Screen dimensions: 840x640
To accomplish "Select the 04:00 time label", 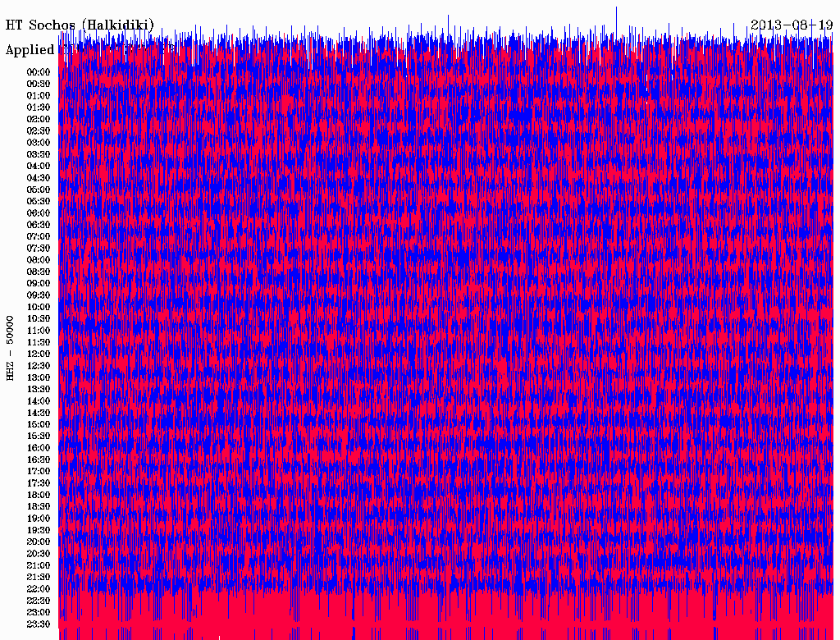I will (38, 167).
